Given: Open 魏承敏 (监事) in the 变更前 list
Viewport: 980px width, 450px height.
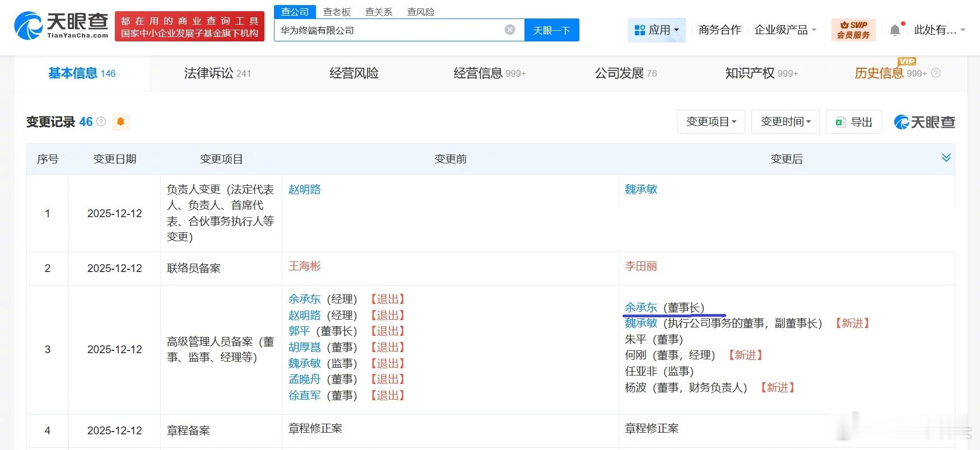Looking at the screenshot, I should [305, 363].
